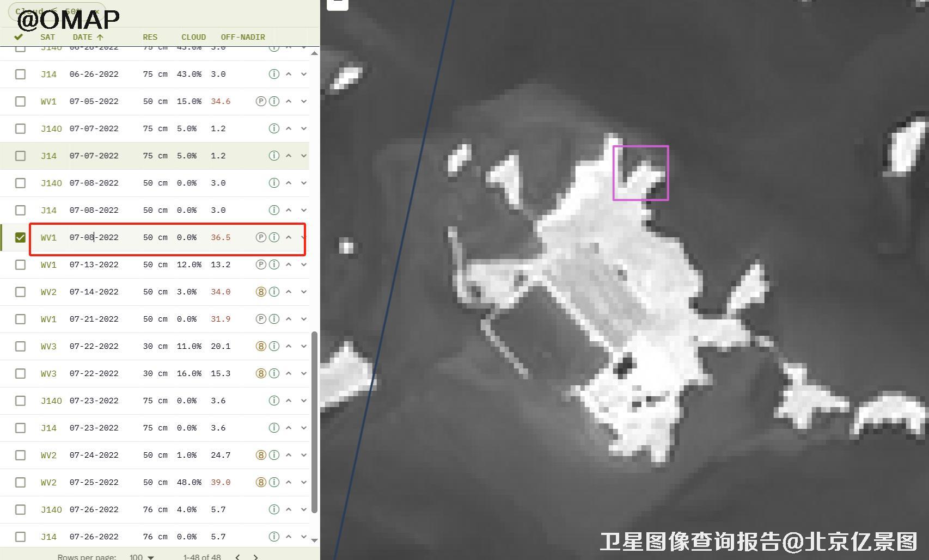Open info icon for J140 07-23-2022 row

click(274, 401)
